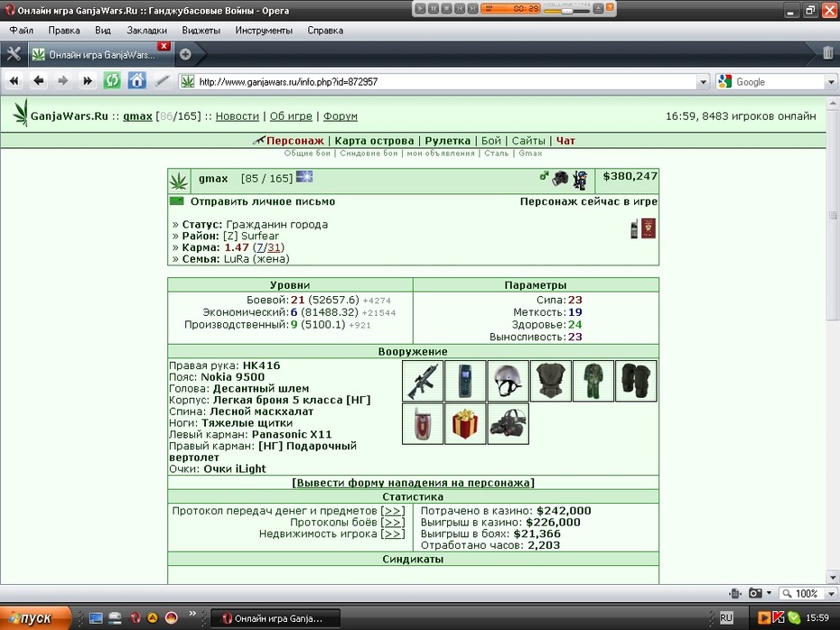Expand the address bar history dropdown
840x630 pixels.
point(704,82)
